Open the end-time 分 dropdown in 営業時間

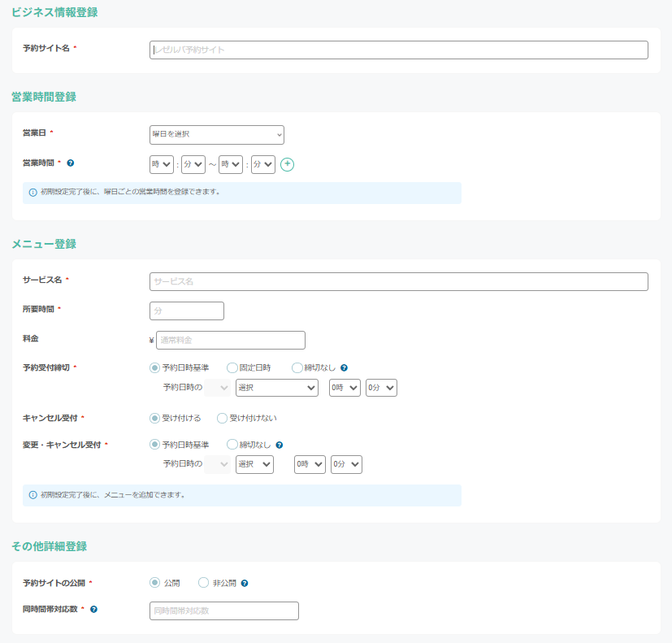[262, 164]
